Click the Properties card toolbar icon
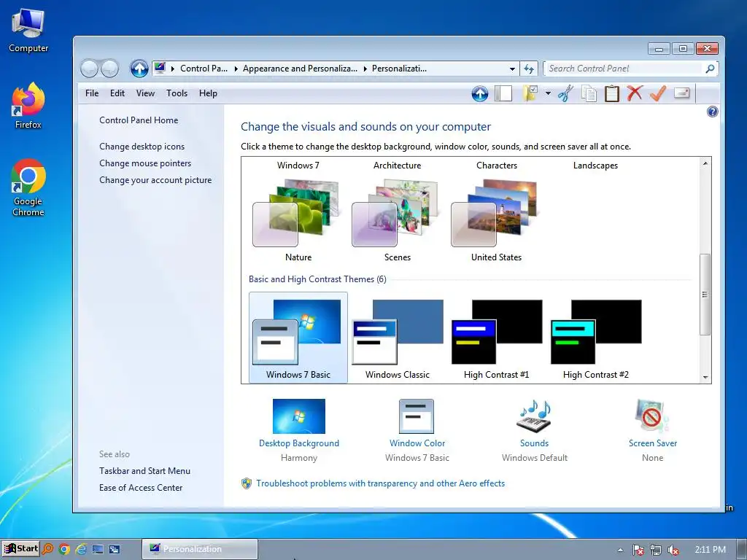This screenshot has height=560, width=747. click(x=682, y=93)
